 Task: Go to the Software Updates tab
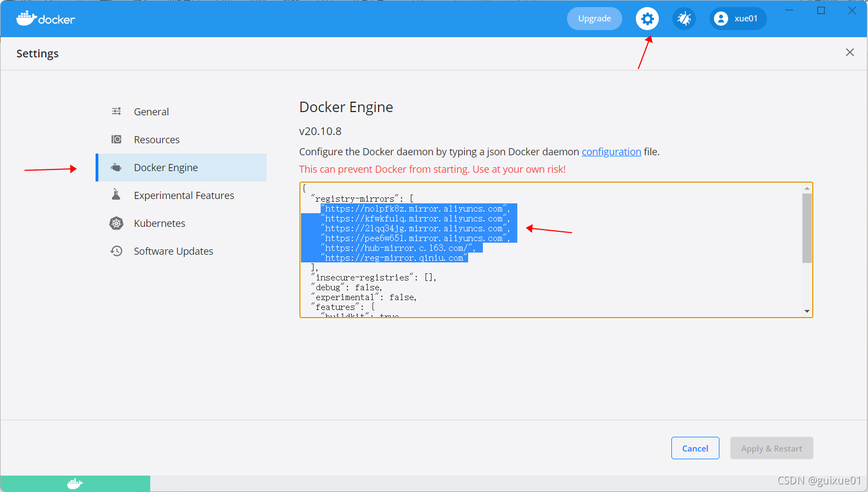(181, 251)
